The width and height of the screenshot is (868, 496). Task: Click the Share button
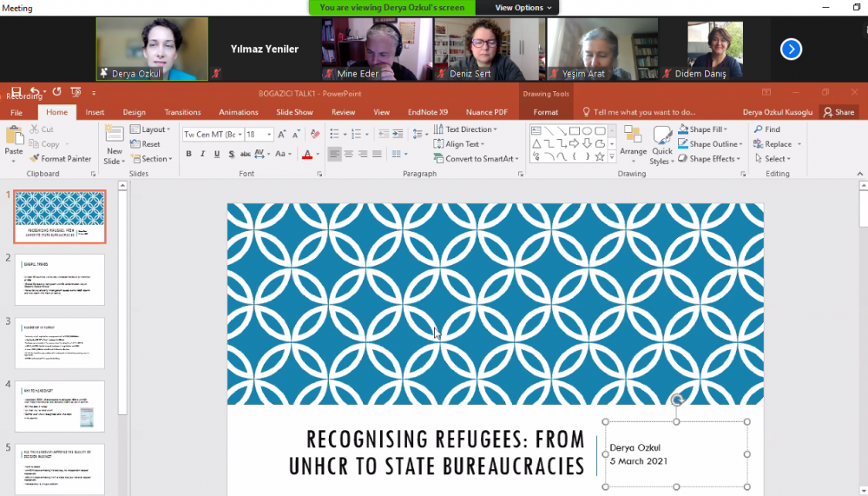pos(838,112)
